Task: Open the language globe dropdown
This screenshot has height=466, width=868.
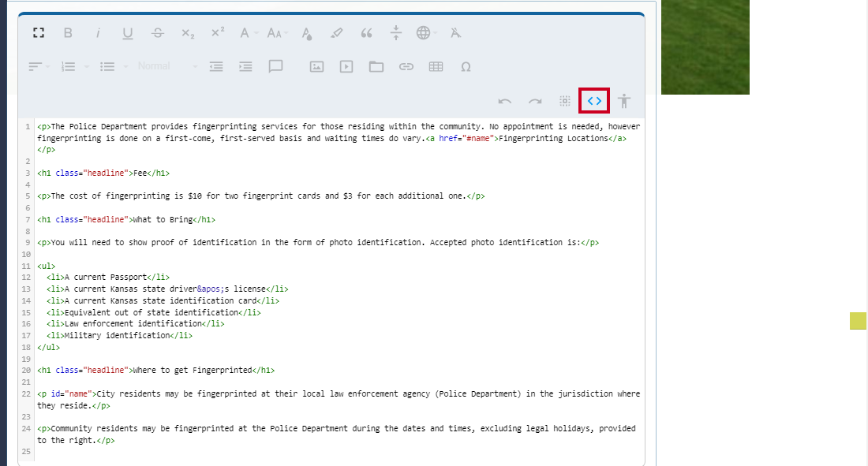Action: coord(426,33)
